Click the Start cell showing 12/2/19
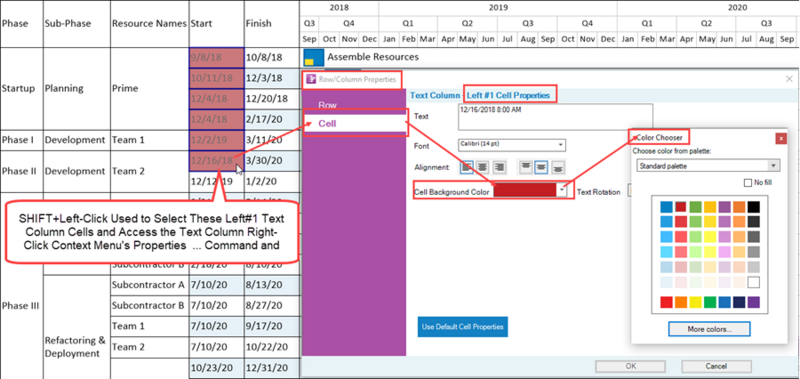800x379 pixels. (x=216, y=140)
